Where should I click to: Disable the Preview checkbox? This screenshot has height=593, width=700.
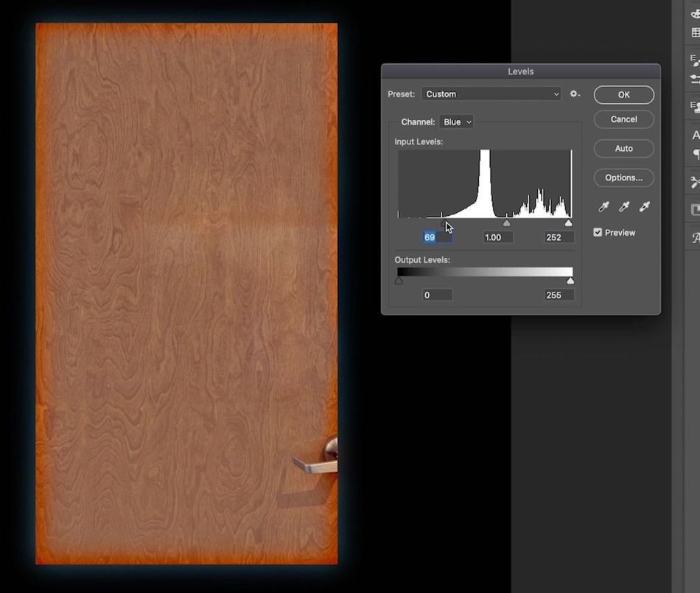(x=598, y=232)
